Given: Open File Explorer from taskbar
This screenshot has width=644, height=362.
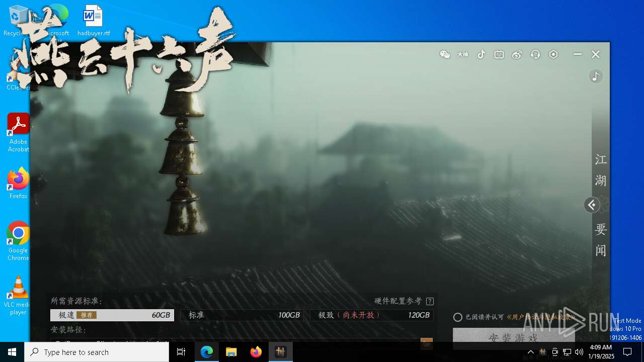Looking at the screenshot, I should [231, 352].
